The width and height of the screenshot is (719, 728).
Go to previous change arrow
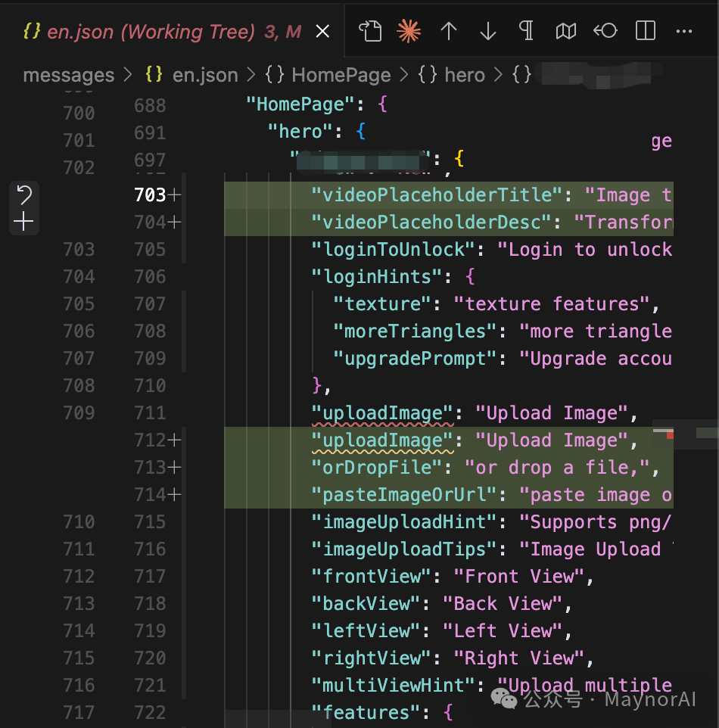coord(449,31)
